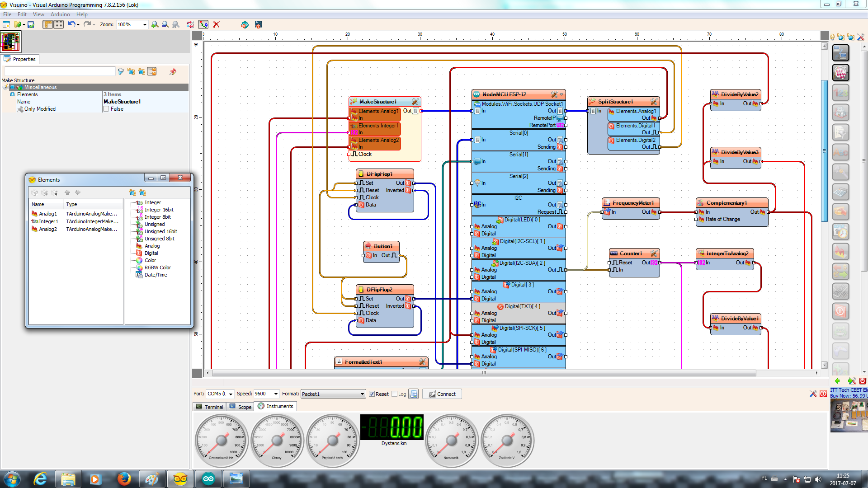Viewport: 868px width, 488px height.
Task: Click the canvas horizontal scrollbar thumb
Action: click(484, 373)
